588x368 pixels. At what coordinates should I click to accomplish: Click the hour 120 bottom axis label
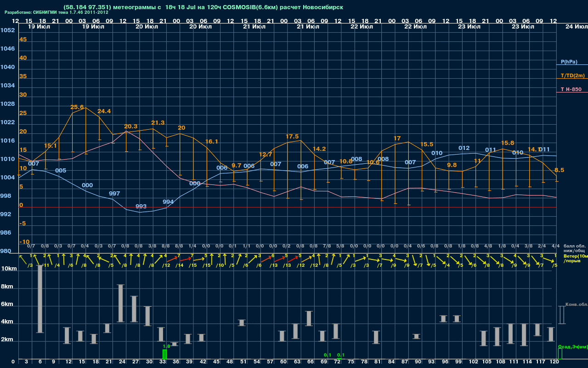(x=554, y=362)
